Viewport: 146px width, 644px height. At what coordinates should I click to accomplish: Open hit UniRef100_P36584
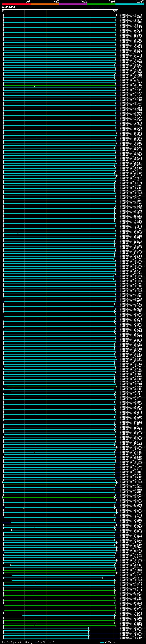point(131,75)
